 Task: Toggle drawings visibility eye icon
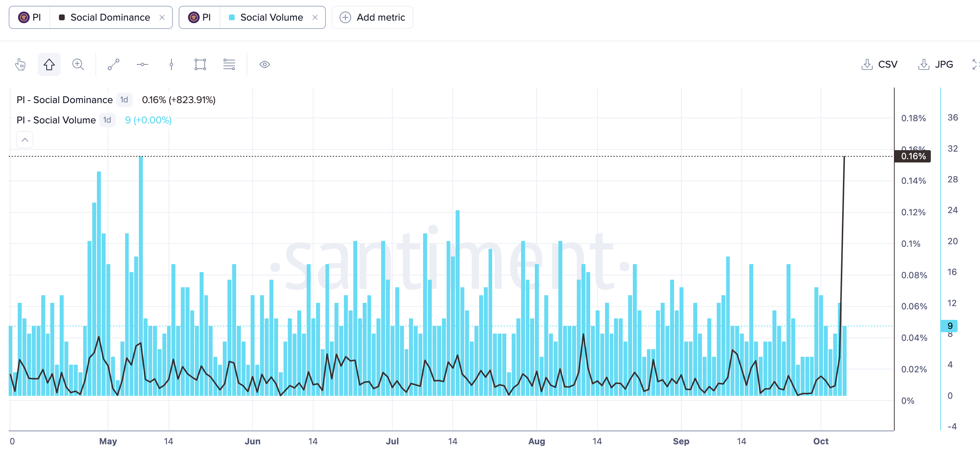point(264,64)
